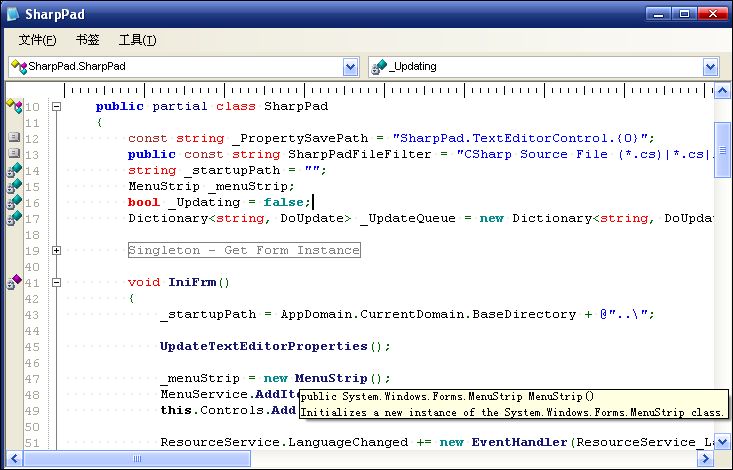Click the MenuStrip tooltip description
This screenshot has width=733, height=470.
512,412
